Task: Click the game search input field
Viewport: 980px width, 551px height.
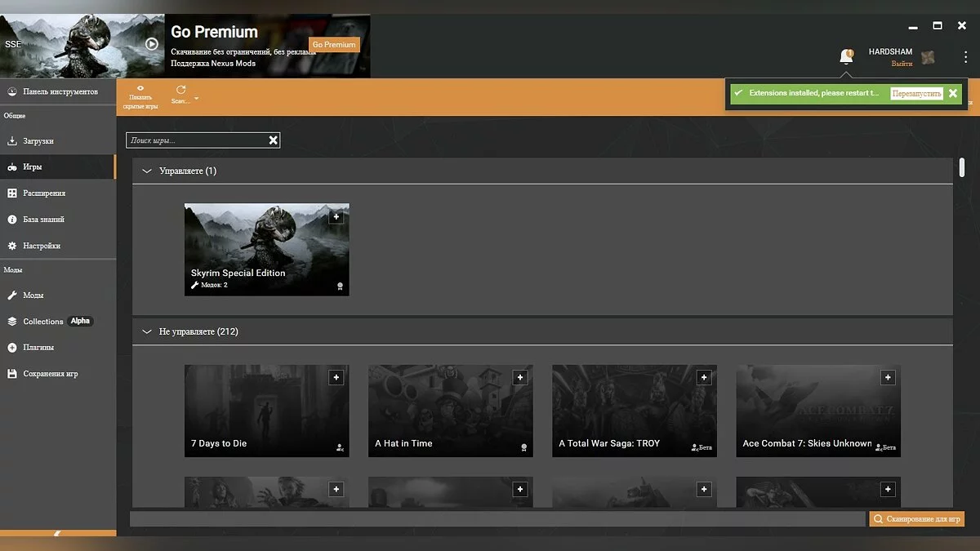Action: 196,140
